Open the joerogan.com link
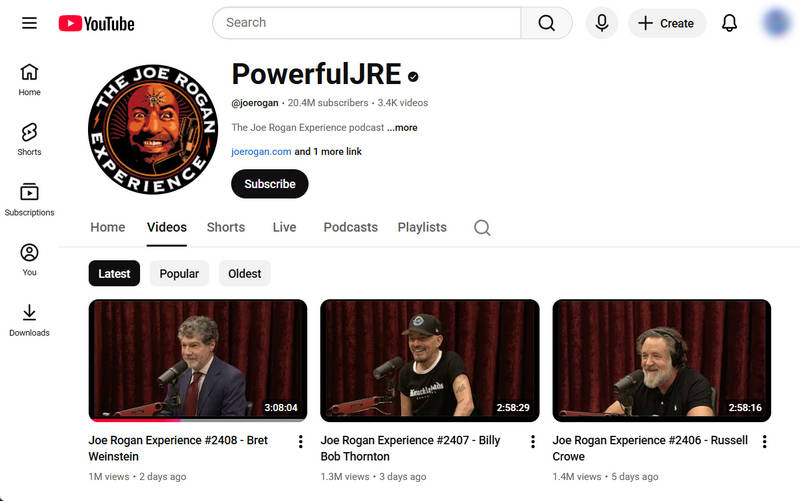 (261, 152)
